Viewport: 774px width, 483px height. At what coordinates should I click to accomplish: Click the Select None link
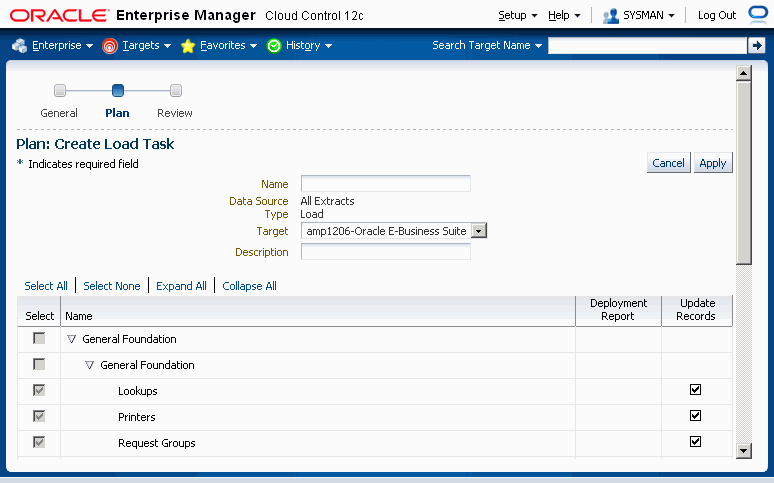point(112,286)
